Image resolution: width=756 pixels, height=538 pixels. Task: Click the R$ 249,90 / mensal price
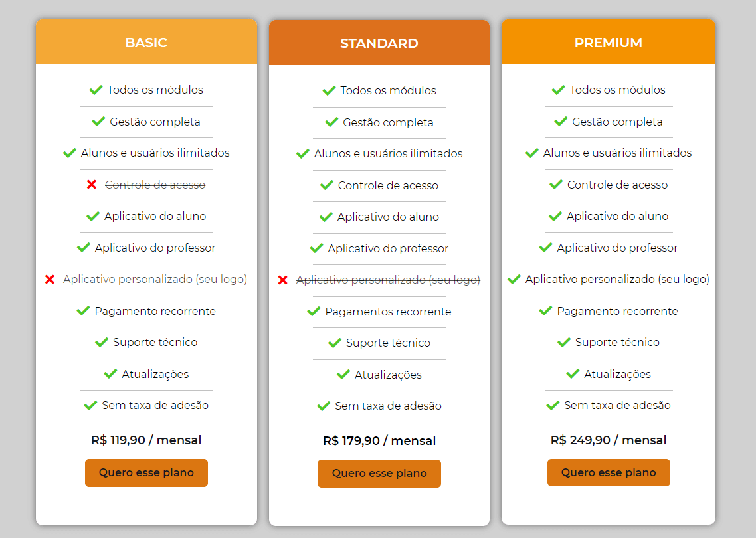(x=609, y=440)
